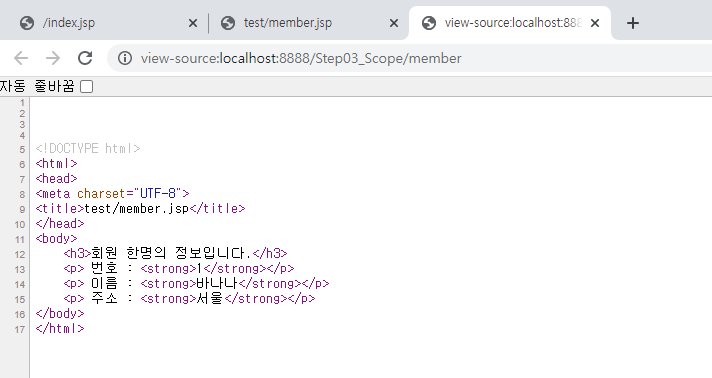The width and height of the screenshot is (712, 378).
Task: Click the closing </body> tag
Action: click(x=60, y=313)
